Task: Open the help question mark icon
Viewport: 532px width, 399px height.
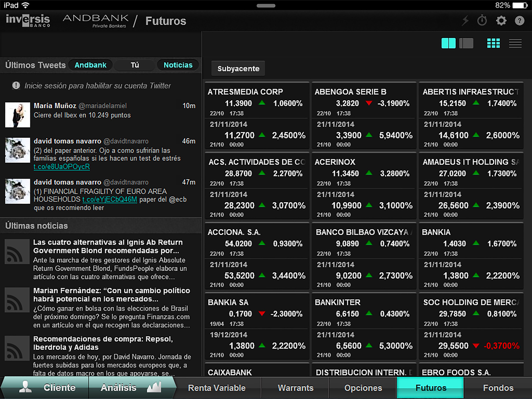Action: pyautogui.click(x=520, y=20)
